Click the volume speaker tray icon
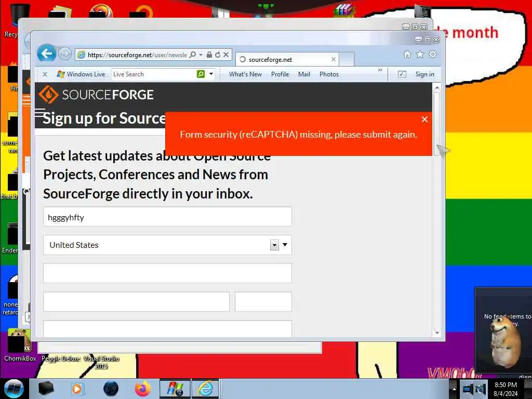Screen dimensions: 532x399 [481, 389]
